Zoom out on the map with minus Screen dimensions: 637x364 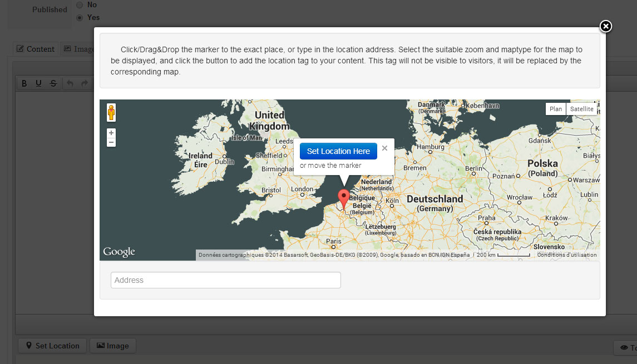[111, 142]
